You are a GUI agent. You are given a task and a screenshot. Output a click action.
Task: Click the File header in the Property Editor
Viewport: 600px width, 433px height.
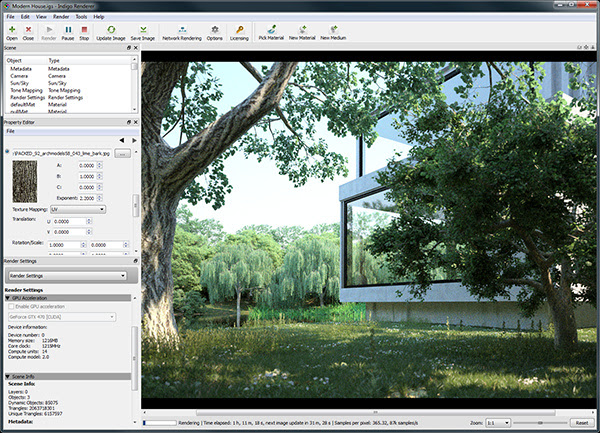[10, 131]
